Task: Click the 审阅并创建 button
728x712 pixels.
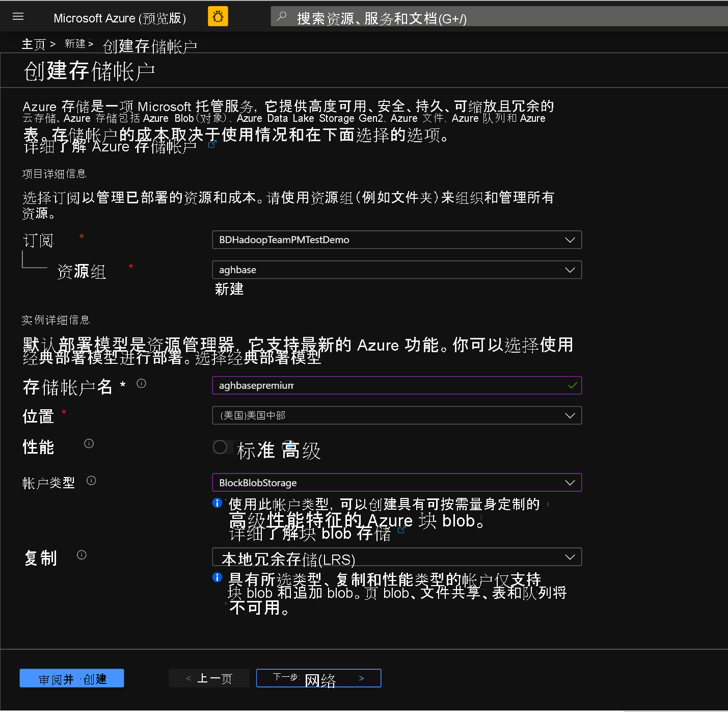Action: click(72, 678)
